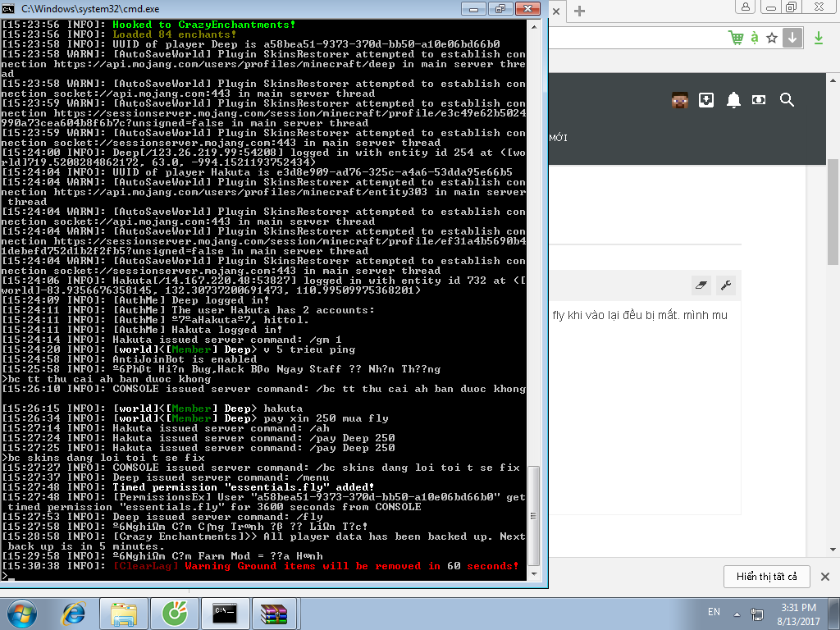Click into the forum post text editor
The height and width of the screenshot is (630, 840).
tap(645, 407)
